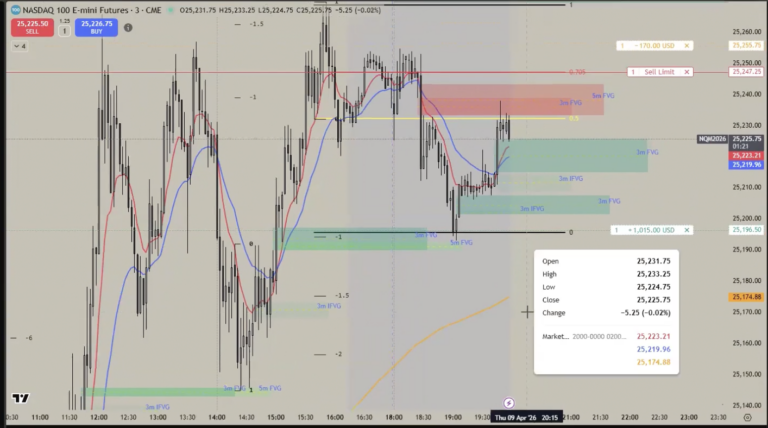768x428 pixels.
Task: Cancel the Sell Limit order with its X
Action: (x=687, y=72)
